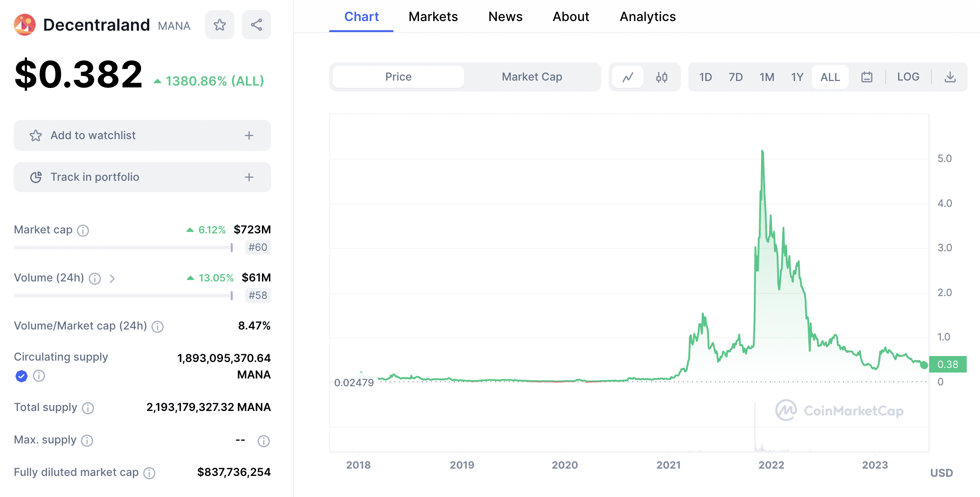Image resolution: width=980 pixels, height=497 pixels.
Task: Open Circulating supply info icon
Action: (x=39, y=376)
